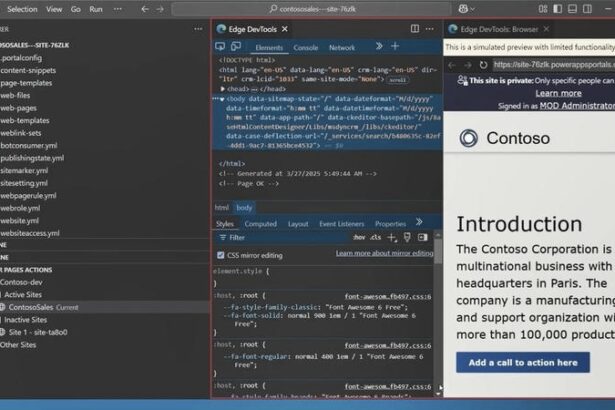This screenshot has height=410, width=615.
Task: Uncheck CSS mirror editing
Action: [221, 255]
